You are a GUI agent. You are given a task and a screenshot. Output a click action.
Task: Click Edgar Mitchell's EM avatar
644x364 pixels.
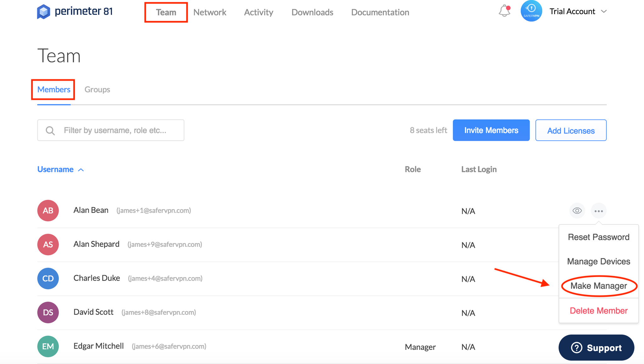pyautogui.click(x=48, y=346)
